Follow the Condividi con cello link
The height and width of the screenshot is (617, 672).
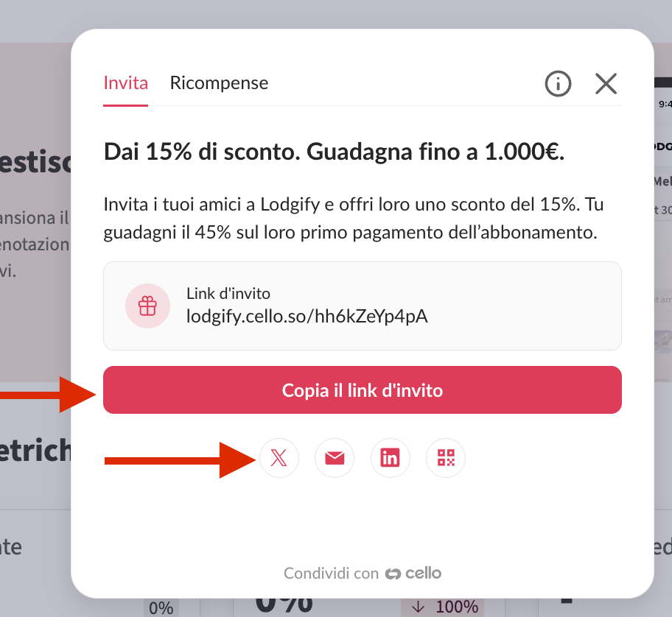[362, 573]
